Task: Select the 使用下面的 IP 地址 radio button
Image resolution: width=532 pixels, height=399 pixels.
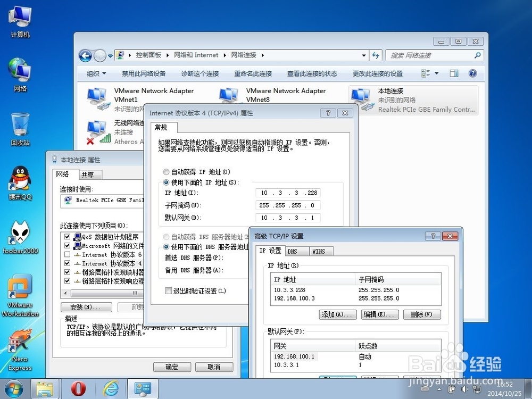Action: coord(165,183)
